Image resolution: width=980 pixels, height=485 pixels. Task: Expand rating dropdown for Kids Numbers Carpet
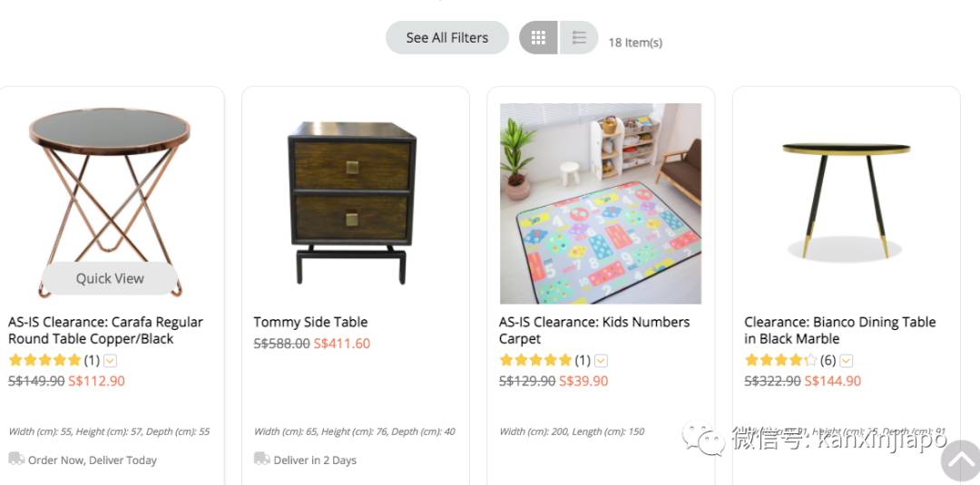tap(601, 361)
